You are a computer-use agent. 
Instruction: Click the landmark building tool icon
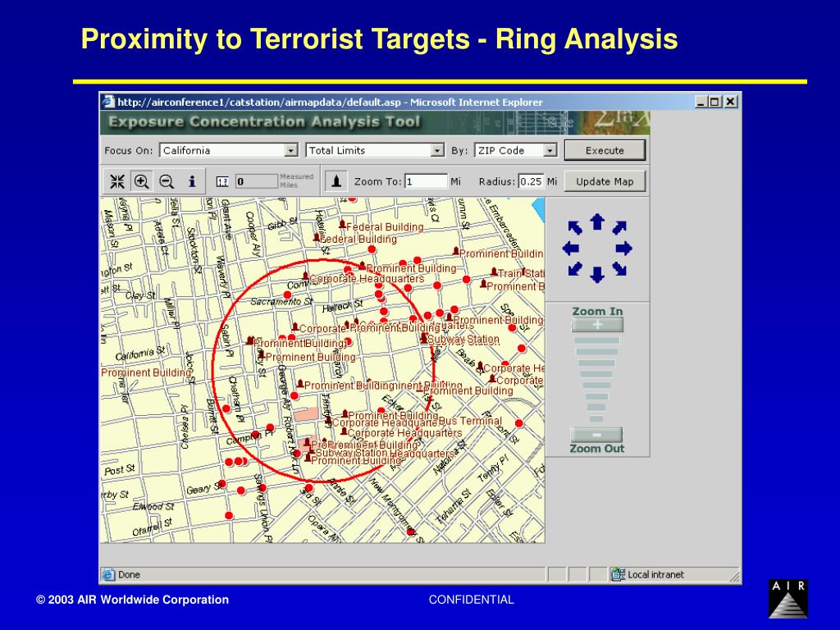pos(336,181)
